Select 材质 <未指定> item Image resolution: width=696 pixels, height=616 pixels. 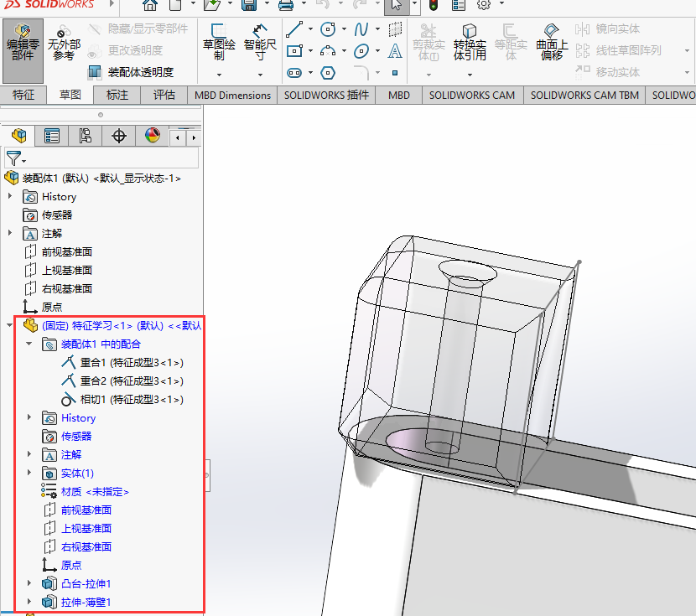click(x=86, y=491)
